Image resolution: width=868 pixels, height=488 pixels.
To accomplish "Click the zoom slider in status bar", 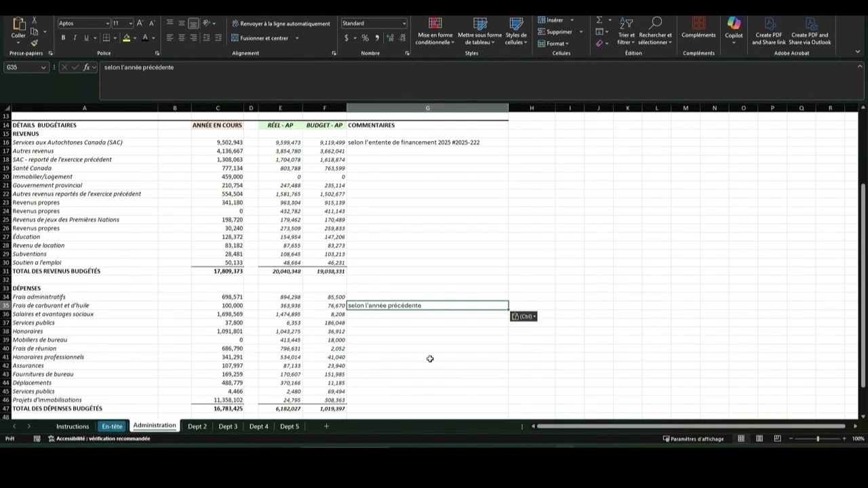I will (818, 439).
